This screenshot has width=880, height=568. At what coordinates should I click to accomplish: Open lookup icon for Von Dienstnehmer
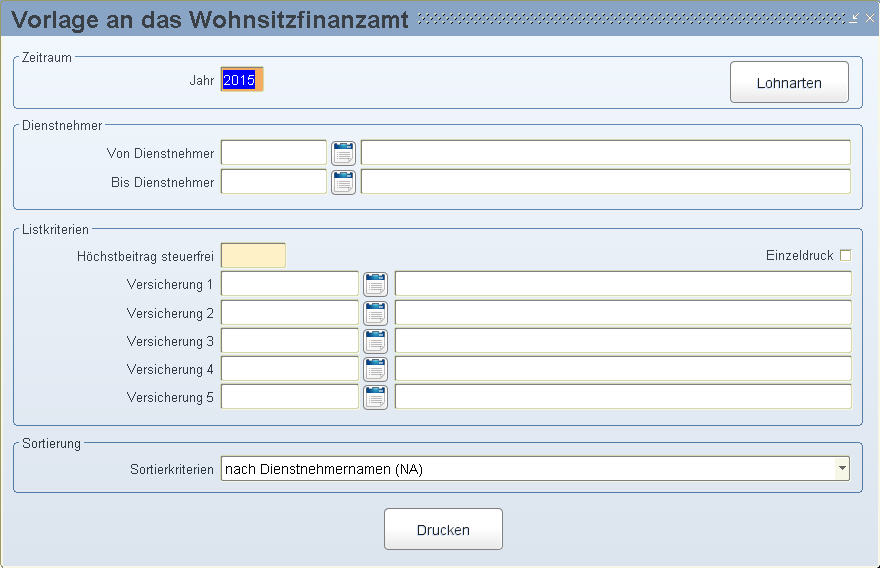(x=343, y=153)
